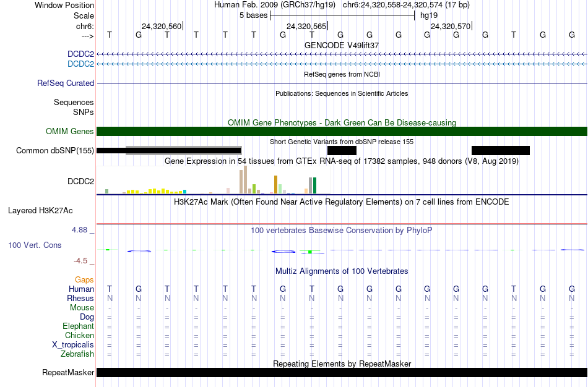Click the tallest tan bar in GTEx chart
The height and width of the screenshot is (387, 588).
pos(246,180)
